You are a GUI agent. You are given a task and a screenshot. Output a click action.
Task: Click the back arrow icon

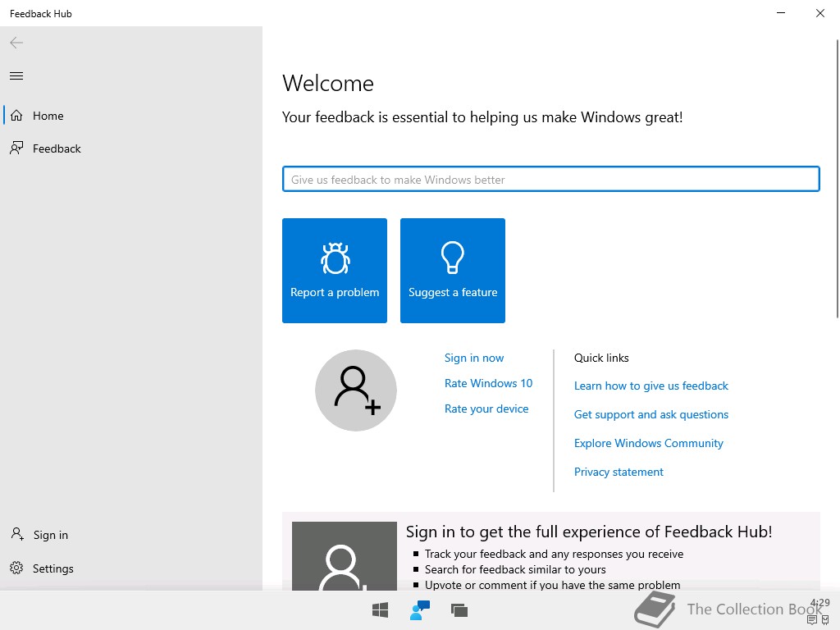16,43
